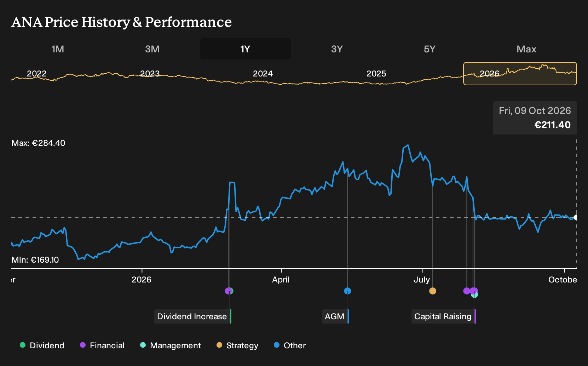Click the April axis label
The width and height of the screenshot is (588, 366).
(281, 280)
